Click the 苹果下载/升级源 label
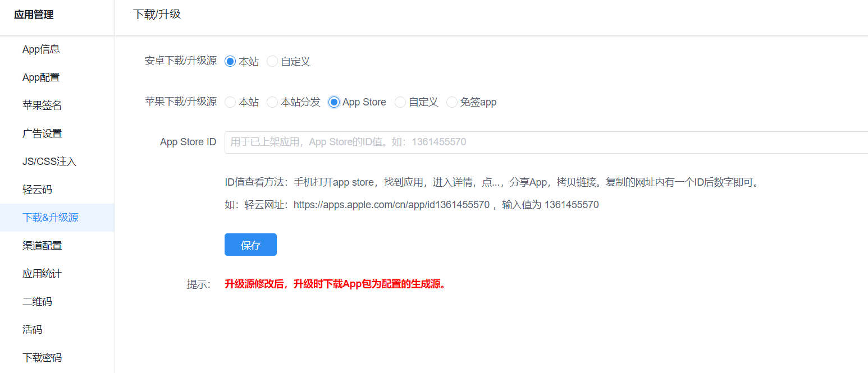The width and height of the screenshot is (868, 373). click(x=181, y=102)
